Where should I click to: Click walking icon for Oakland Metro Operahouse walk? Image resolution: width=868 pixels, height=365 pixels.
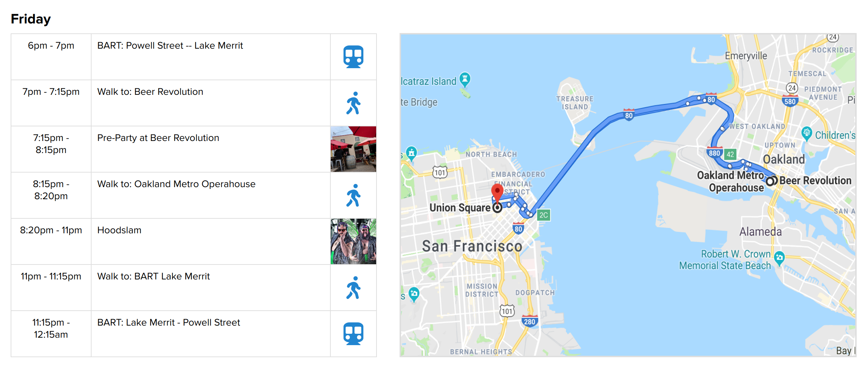[353, 195]
